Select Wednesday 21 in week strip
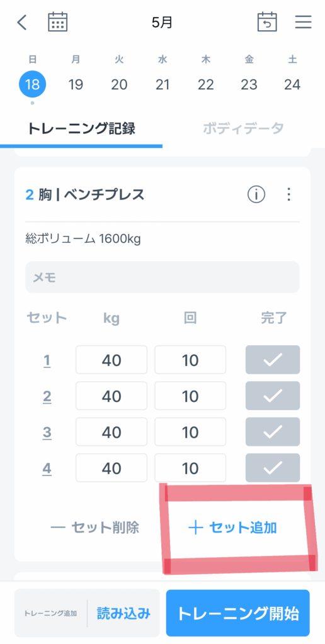 (x=162, y=85)
